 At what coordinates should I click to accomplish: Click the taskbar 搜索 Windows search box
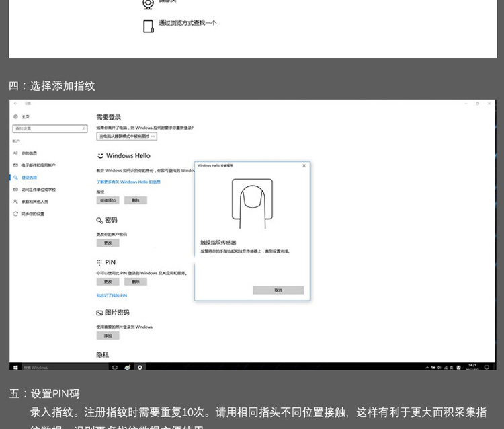(x=65, y=367)
